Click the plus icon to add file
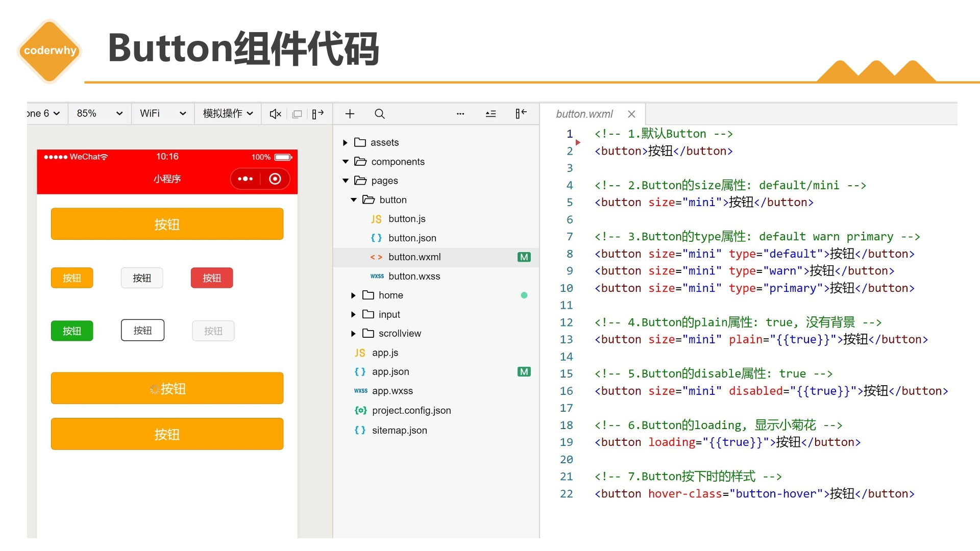This screenshot has width=980, height=551. (x=350, y=114)
